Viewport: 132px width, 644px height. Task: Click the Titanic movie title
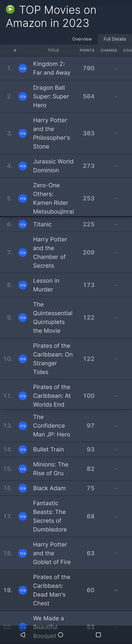tap(42, 224)
